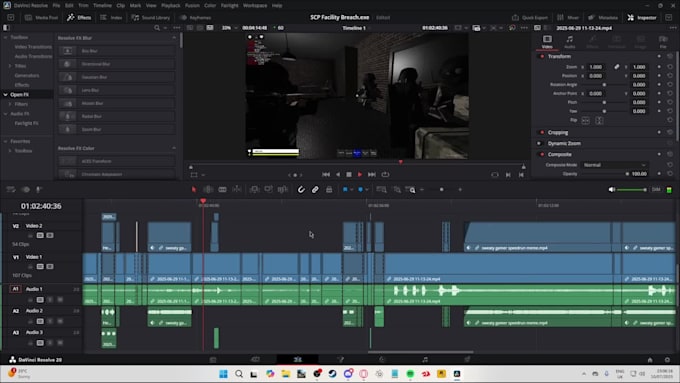The height and width of the screenshot is (383, 680).
Task: Click the flip horizontal icon
Action: (585, 120)
